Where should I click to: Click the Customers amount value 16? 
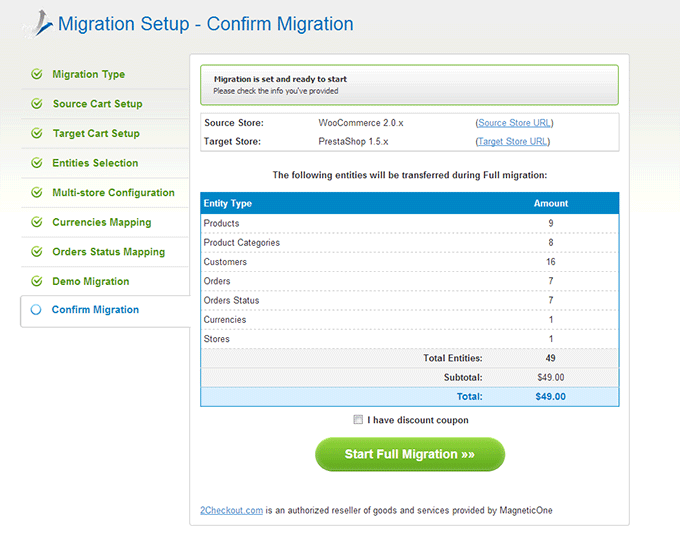(x=551, y=262)
